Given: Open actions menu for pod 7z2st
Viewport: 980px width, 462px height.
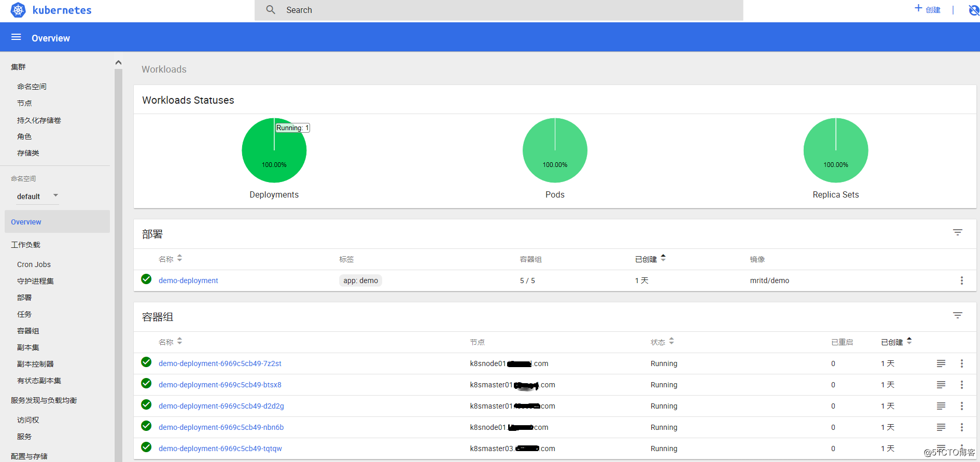Looking at the screenshot, I should tap(962, 363).
